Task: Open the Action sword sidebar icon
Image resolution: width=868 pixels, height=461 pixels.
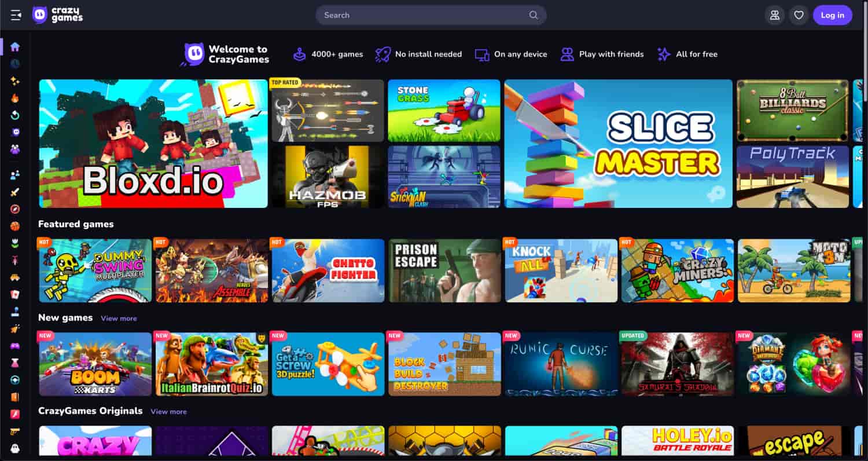Action: [x=15, y=192]
